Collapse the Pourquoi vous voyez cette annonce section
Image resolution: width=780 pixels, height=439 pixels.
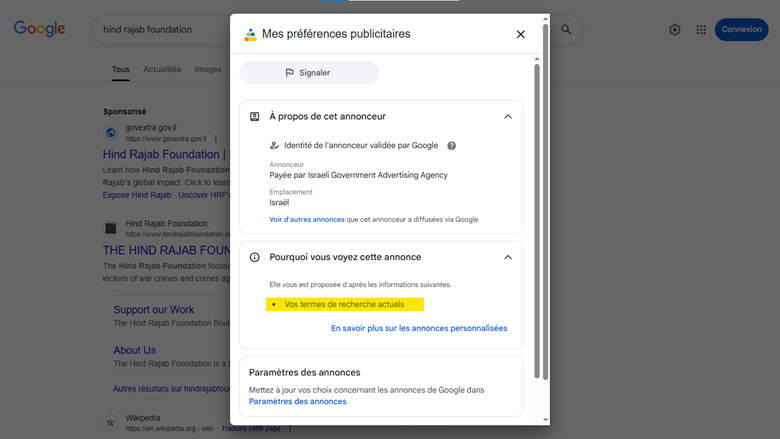508,258
